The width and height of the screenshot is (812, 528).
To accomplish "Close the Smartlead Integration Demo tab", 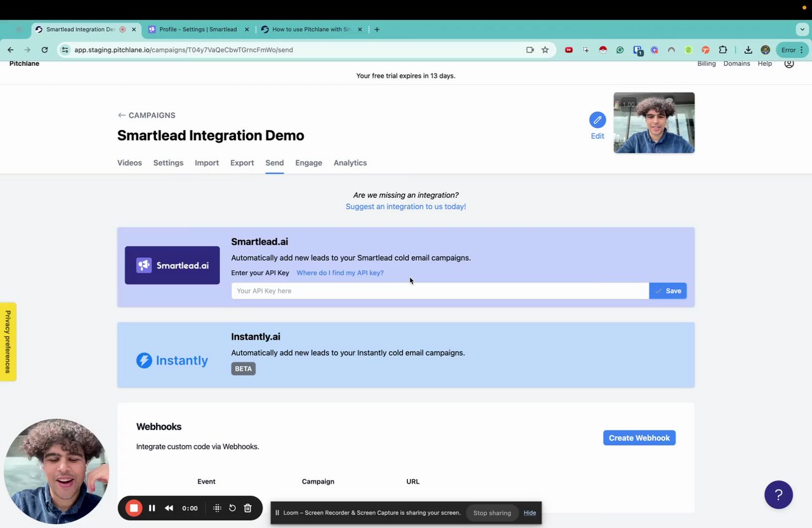I will tap(134, 29).
